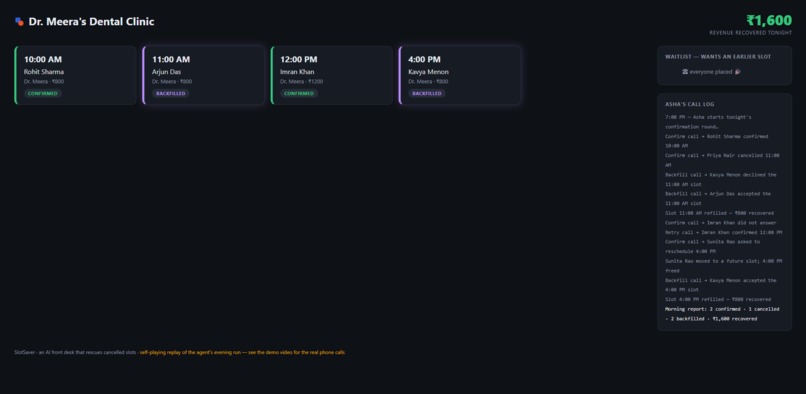The image size is (806, 394).
Task: Click the 'everyone placed' waitlist message
Action: point(711,72)
